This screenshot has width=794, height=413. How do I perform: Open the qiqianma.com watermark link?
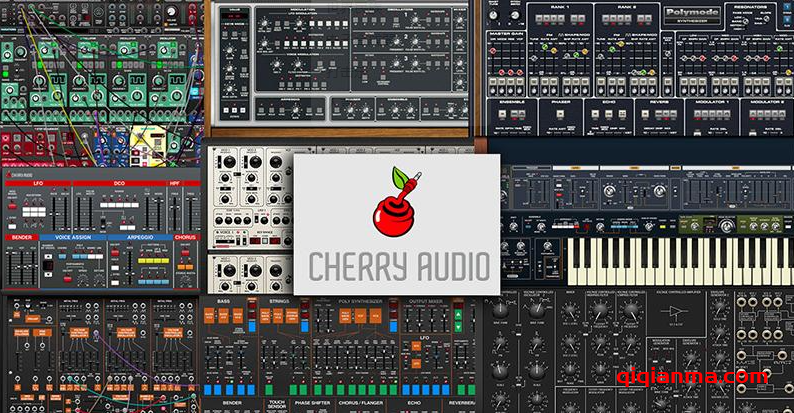(710, 378)
